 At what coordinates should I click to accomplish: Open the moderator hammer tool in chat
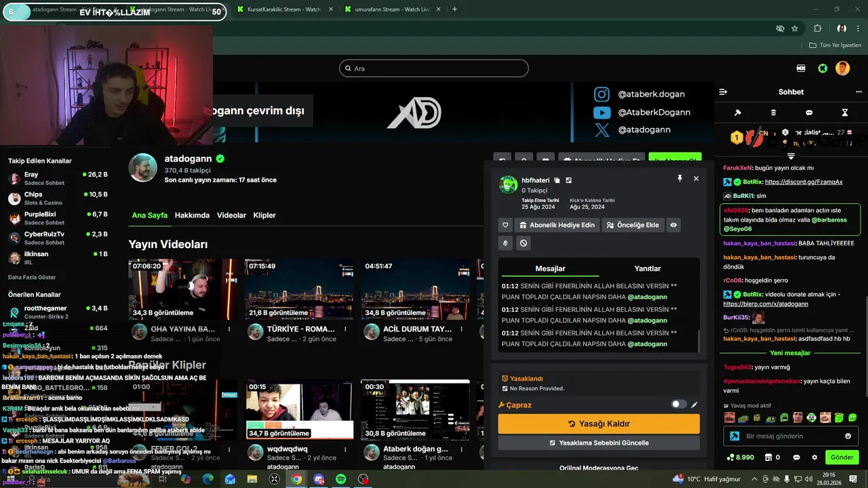(x=738, y=113)
